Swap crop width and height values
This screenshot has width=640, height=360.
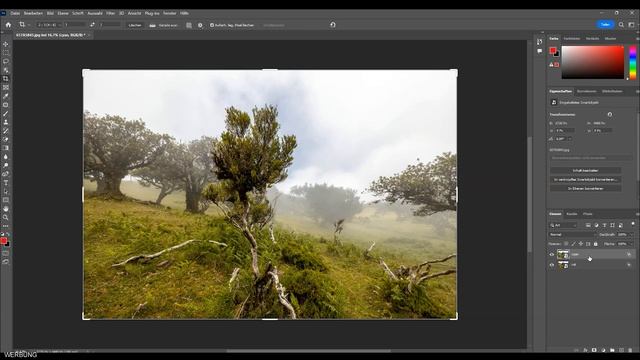coord(93,25)
